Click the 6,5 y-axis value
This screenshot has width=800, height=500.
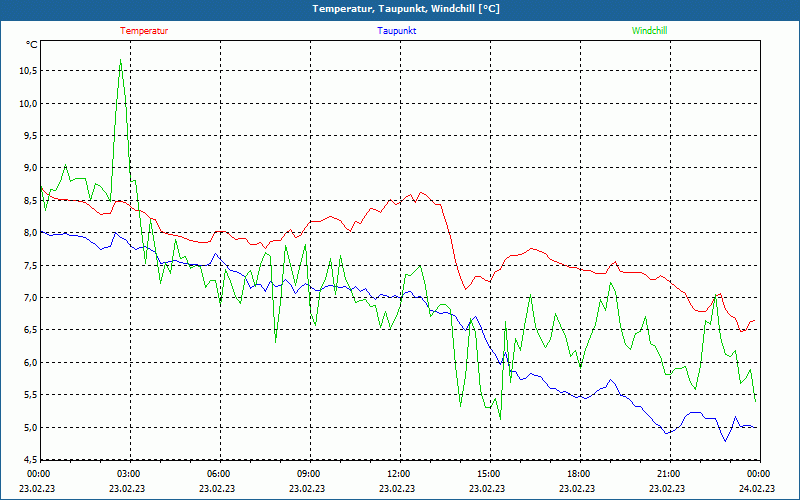pyautogui.click(x=30, y=330)
